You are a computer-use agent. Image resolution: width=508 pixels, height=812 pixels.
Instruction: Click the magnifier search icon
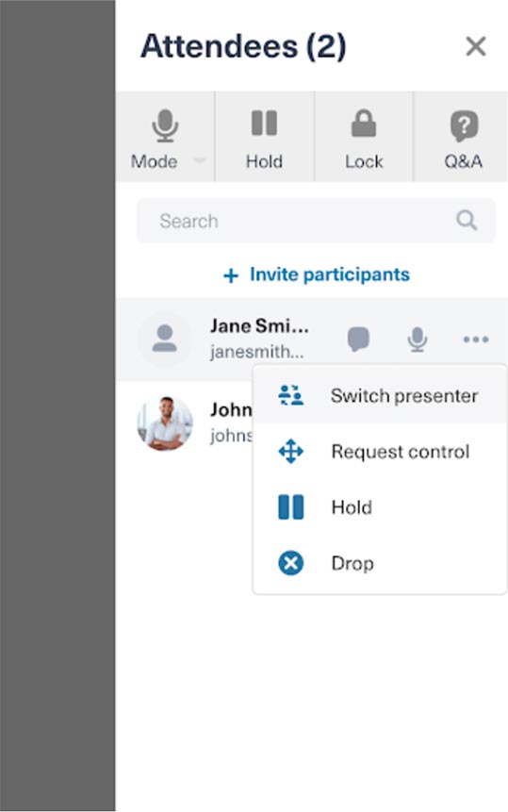pos(467,220)
